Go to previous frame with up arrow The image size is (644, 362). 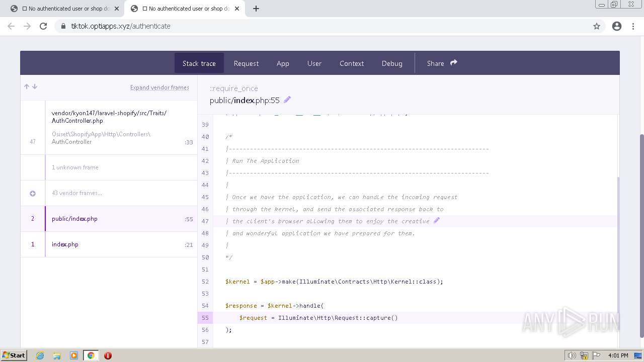[27, 86]
